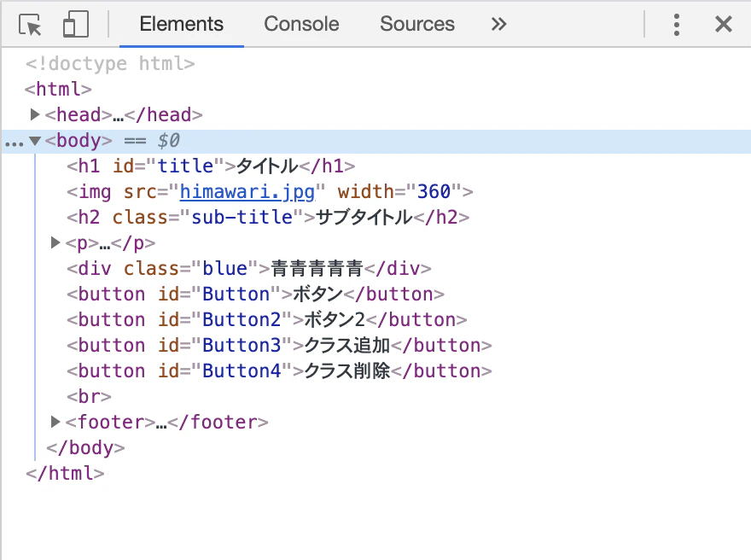
Task: Select the div class blue row
Action: pyautogui.click(x=248, y=268)
